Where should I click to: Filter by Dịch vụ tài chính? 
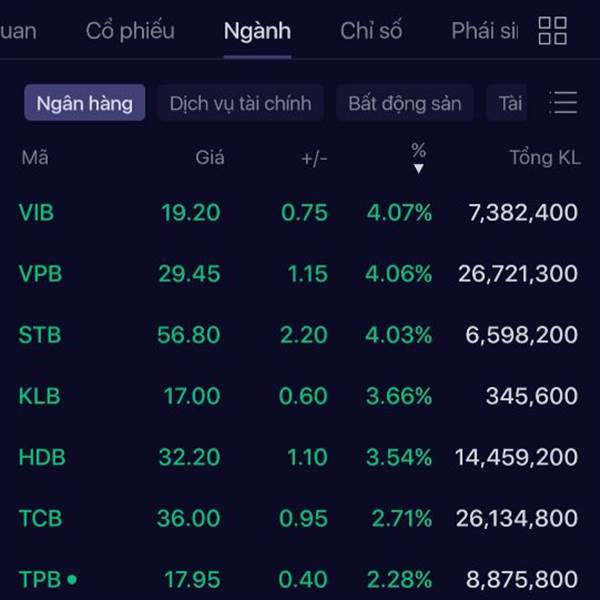240,103
